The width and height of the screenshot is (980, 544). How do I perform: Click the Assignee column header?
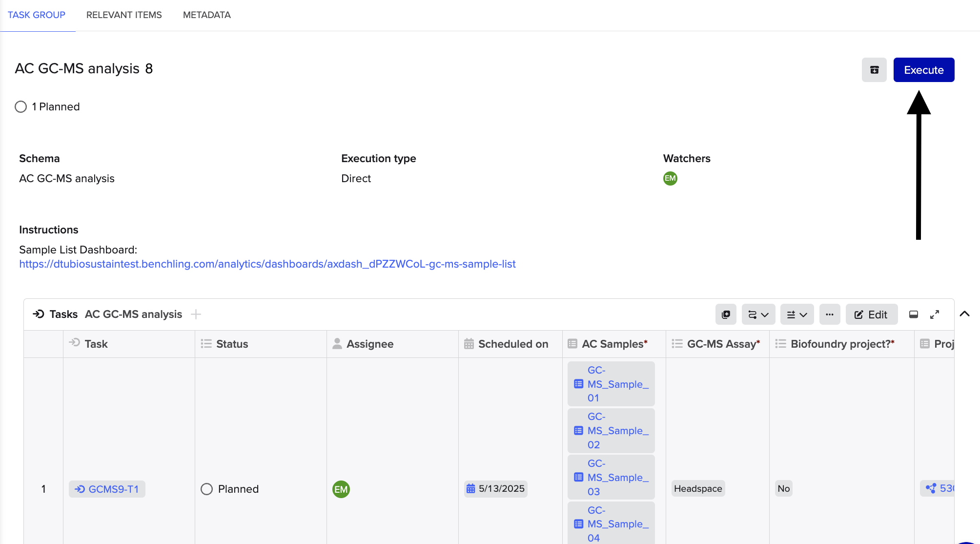(393, 344)
